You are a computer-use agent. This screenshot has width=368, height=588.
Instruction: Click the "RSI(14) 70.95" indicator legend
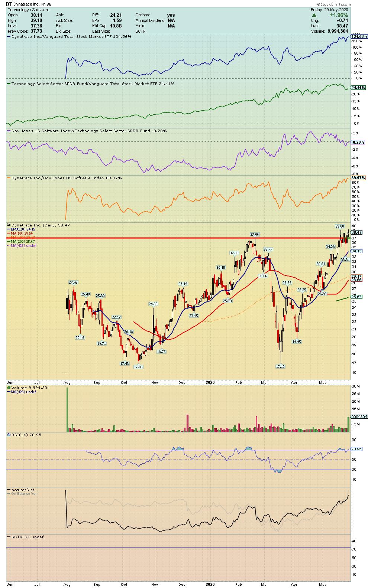tap(24, 434)
